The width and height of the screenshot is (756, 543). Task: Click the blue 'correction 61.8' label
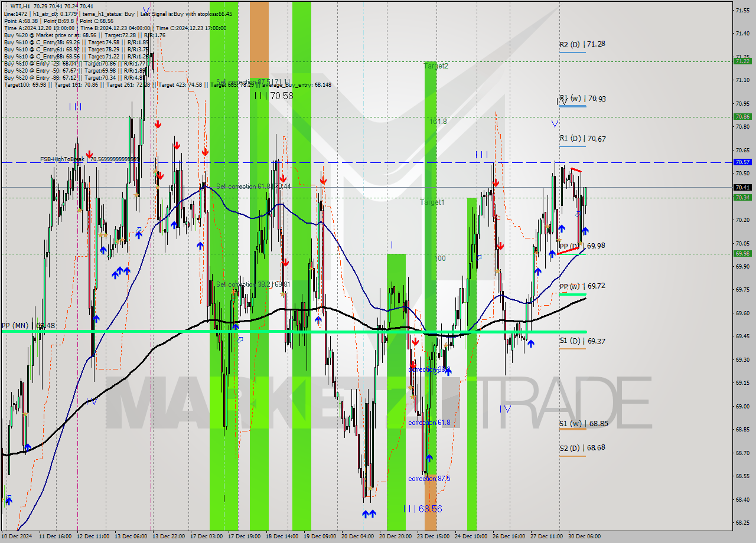click(429, 423)
